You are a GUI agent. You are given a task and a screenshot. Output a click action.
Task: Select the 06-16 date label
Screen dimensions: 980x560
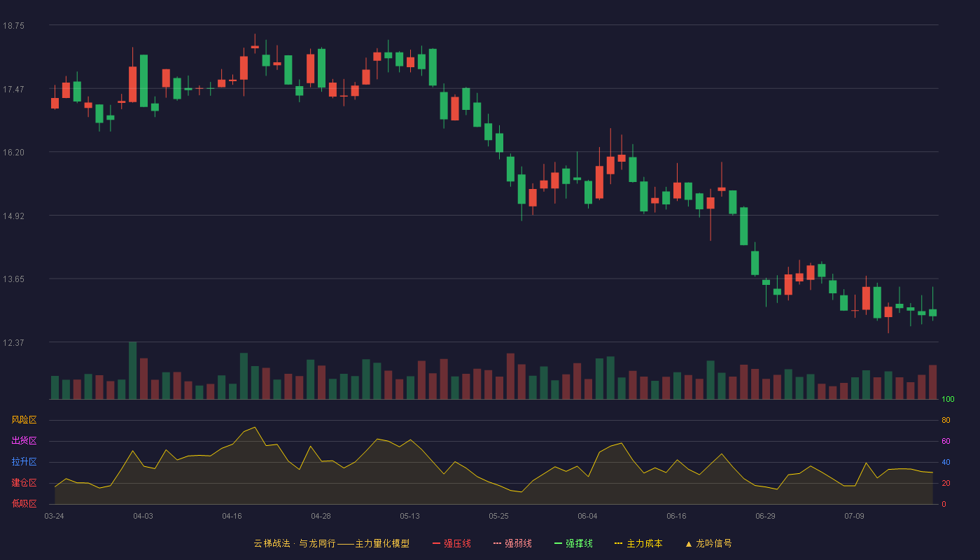[676, 516]
